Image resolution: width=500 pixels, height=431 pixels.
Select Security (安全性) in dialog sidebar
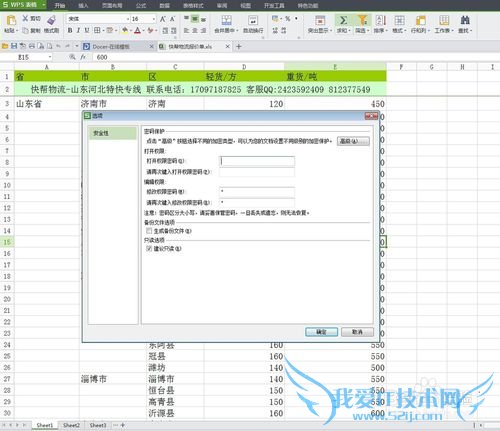[x=113, y=133]
